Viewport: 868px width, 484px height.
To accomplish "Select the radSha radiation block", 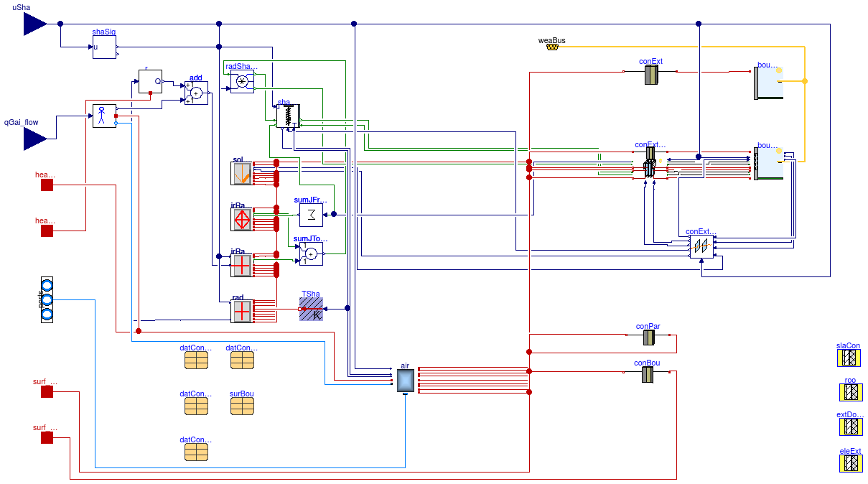I will point(242,82).
